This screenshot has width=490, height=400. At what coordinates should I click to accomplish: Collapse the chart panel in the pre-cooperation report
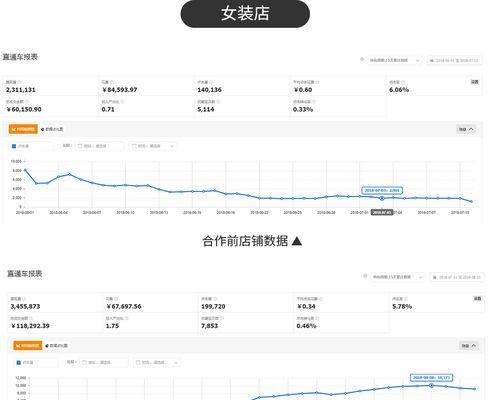(466, 129)
